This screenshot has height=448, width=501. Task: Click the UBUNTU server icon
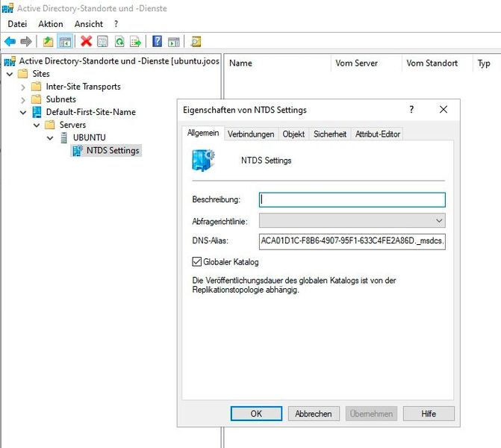(x=64, y=137)
